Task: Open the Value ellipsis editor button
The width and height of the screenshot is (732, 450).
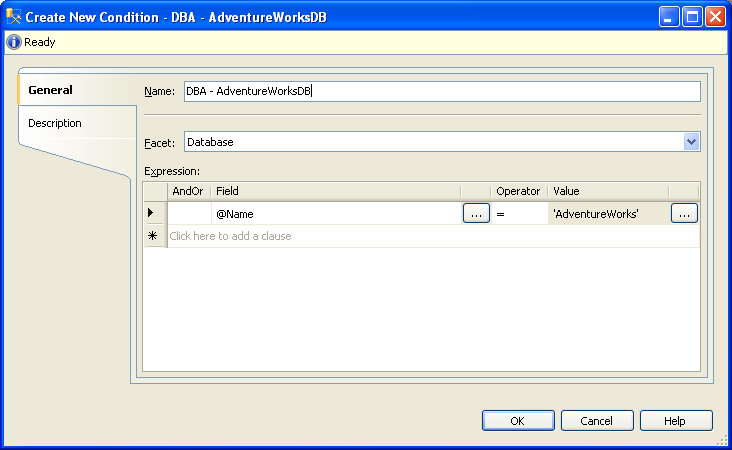Action: (684, 213)
